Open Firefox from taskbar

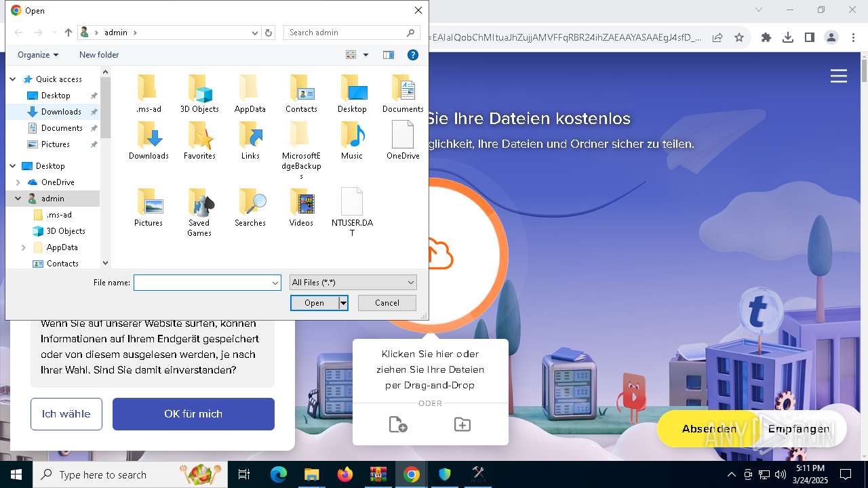(345, 474)
